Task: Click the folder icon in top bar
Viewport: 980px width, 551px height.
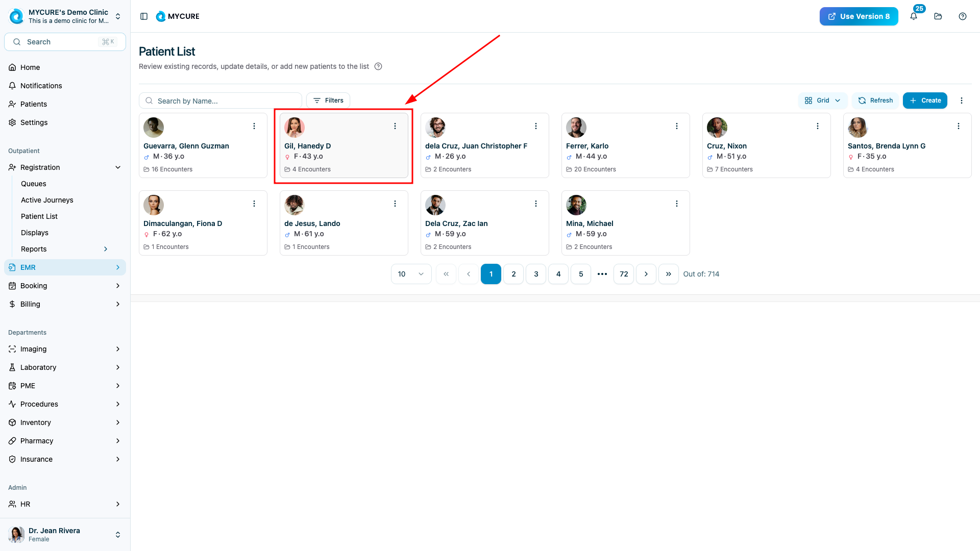Action: 938,16
